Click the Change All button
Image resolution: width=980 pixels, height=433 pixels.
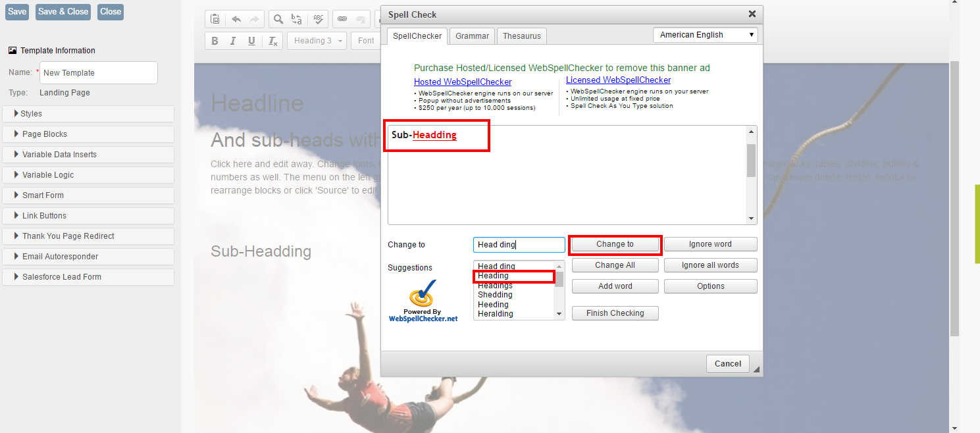click(x=615, y=265)
